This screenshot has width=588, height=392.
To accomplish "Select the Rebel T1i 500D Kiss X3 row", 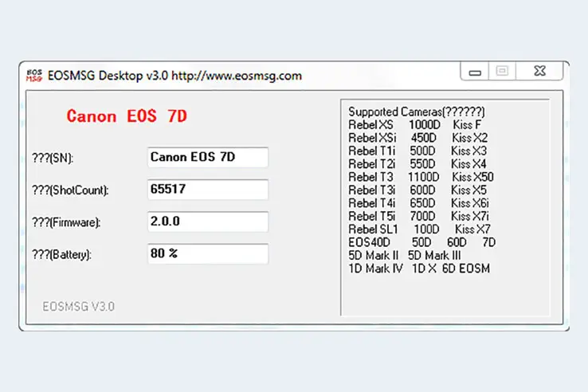I will (417, 151).
